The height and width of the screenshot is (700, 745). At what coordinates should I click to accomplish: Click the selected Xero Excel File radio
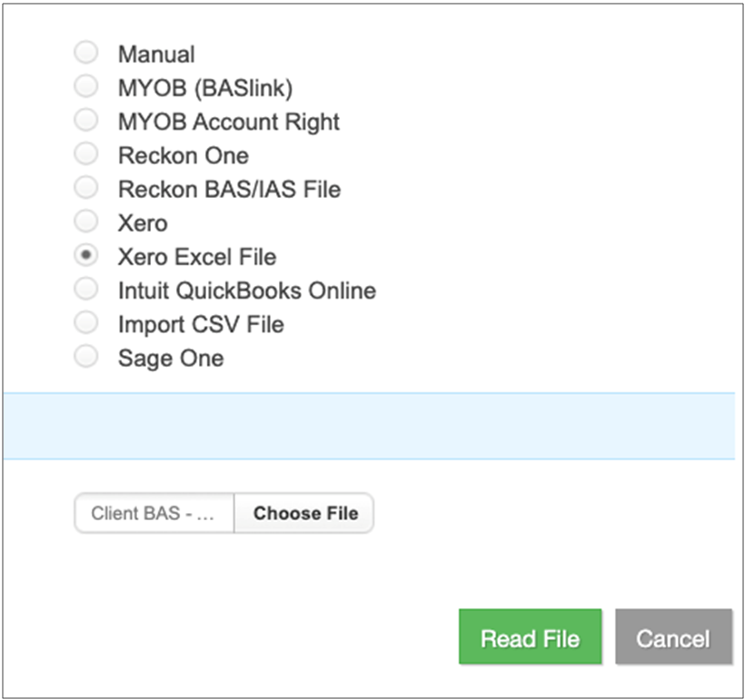pos(86,256)
